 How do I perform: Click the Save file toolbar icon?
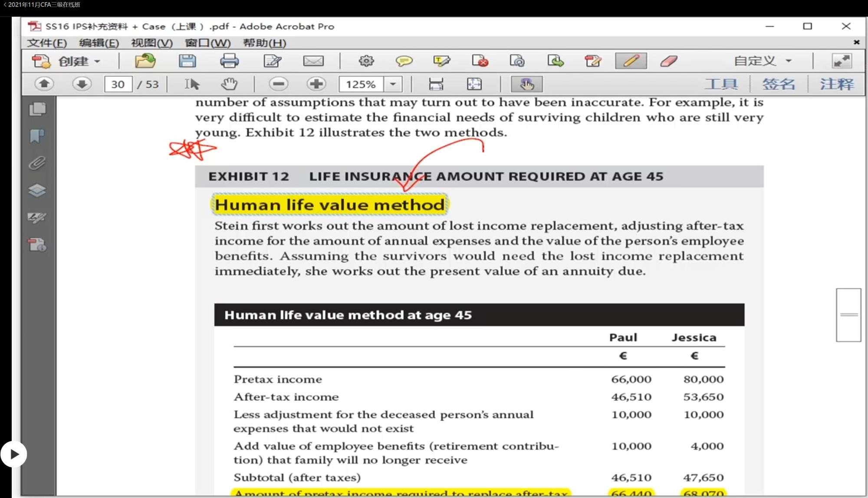(187, 61)
